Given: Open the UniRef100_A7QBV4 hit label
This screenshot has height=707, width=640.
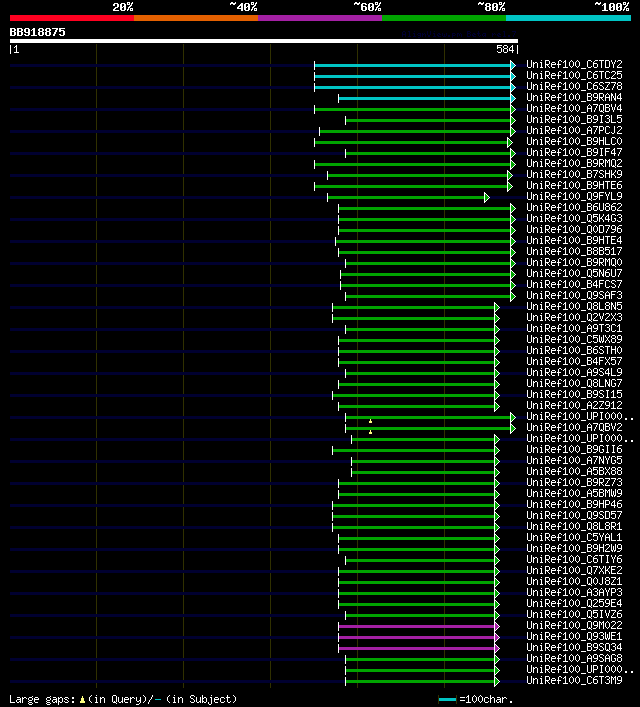Looking at the screenshot, I should point(574,108).
